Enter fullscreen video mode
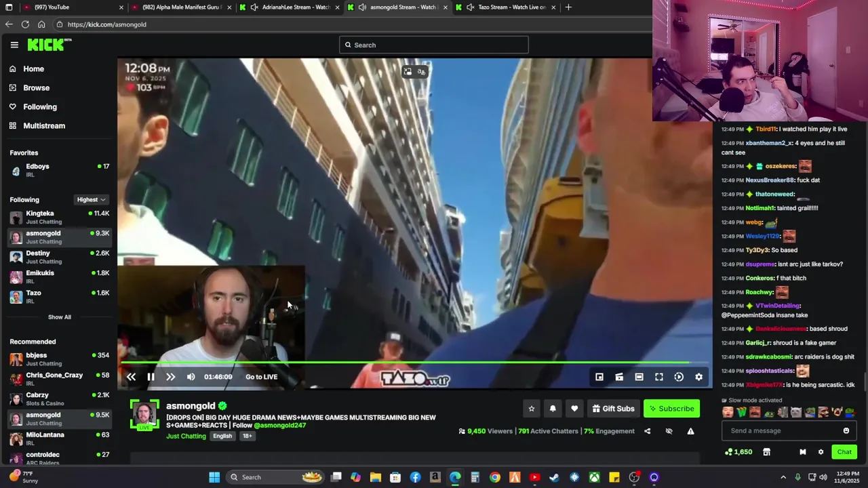868x488 pixels. click(659, 377)
